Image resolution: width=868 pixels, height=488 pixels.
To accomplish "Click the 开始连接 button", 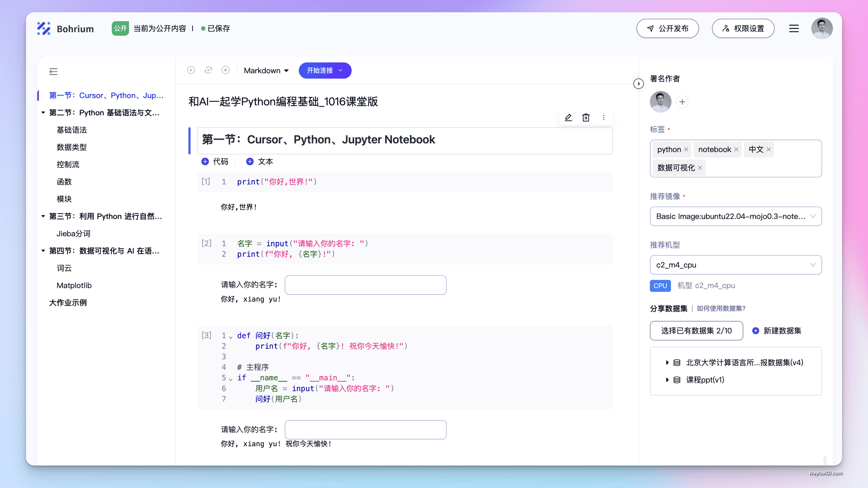I will [x=325, y=70].
